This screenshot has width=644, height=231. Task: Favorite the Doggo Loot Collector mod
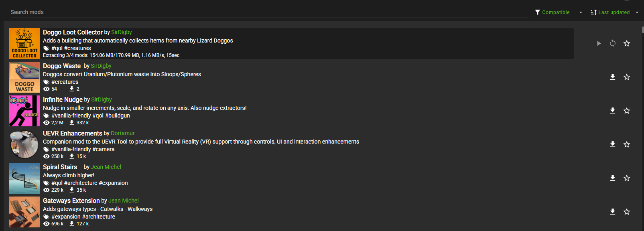(627, 43)
